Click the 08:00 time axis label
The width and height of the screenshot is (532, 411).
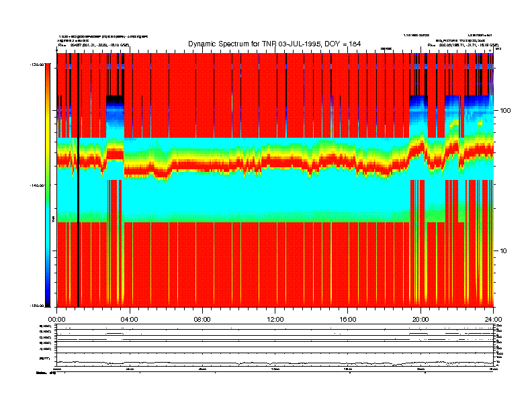(x=202, y=320)
